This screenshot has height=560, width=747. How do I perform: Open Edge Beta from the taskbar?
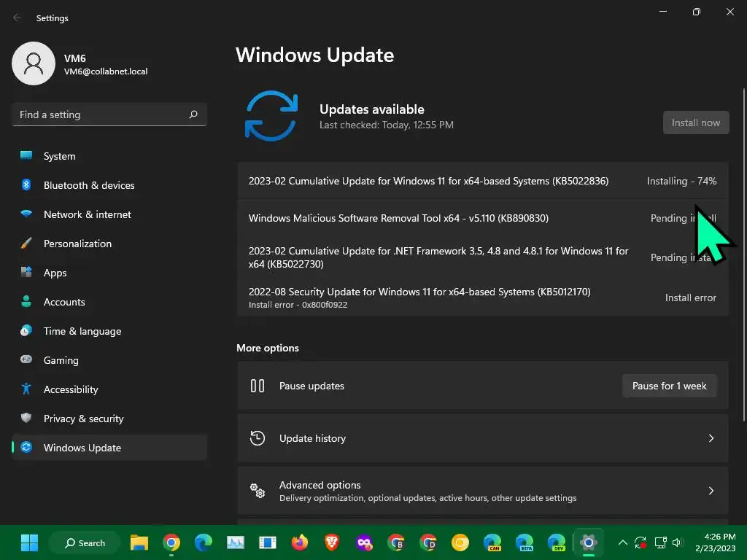click(x=524, y=542)
